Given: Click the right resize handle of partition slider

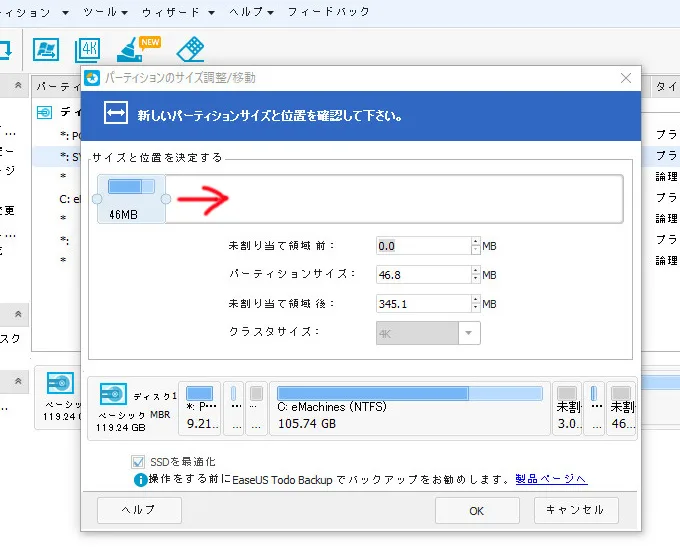Looking at the screenshot, I should point(166,199).
